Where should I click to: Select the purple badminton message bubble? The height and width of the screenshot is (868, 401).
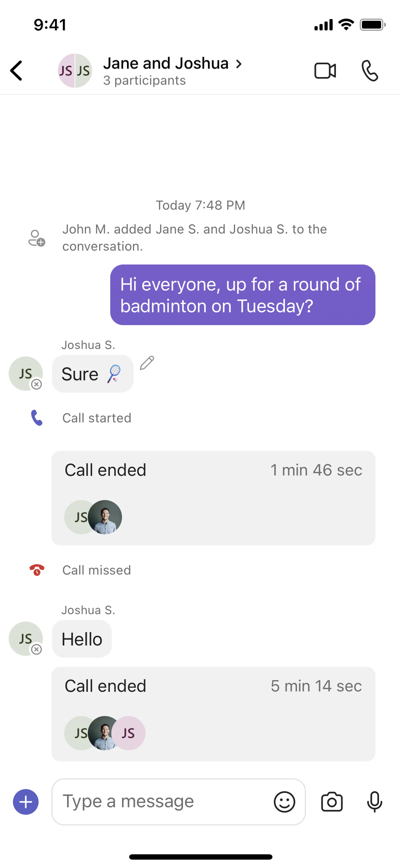tap(243, 295)
